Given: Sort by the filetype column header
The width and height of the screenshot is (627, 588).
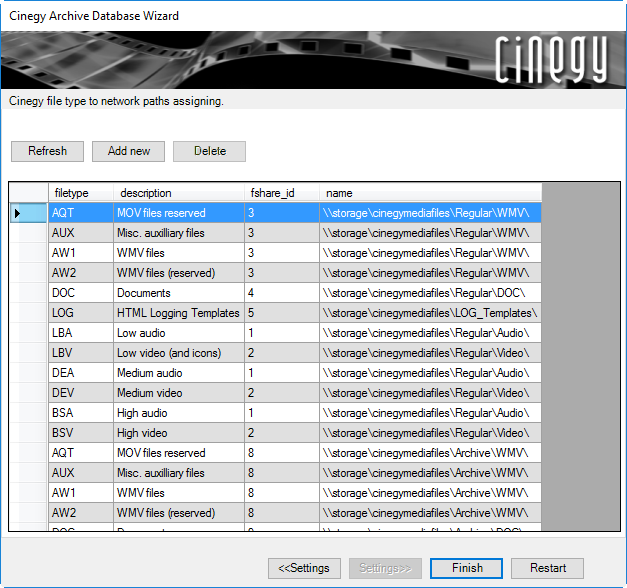Looking at the screenshot, I should pyautogui.click(x=81, y=193).
